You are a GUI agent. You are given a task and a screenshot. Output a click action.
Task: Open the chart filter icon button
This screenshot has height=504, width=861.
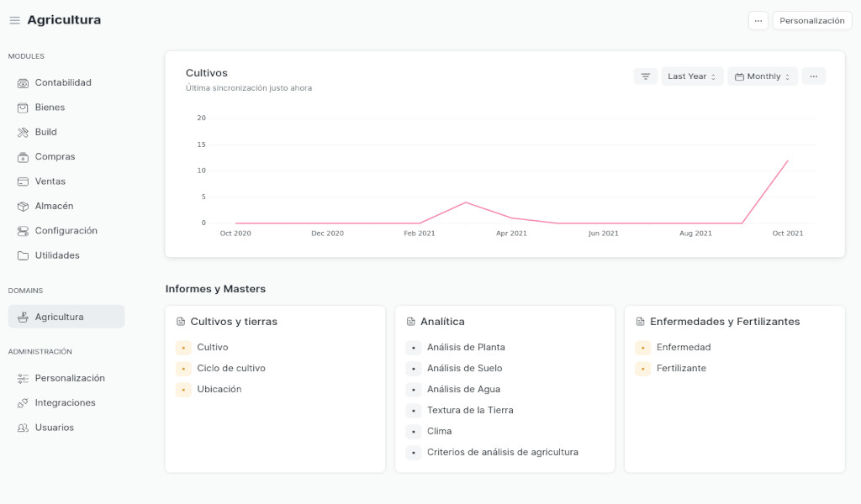[646, 76]
